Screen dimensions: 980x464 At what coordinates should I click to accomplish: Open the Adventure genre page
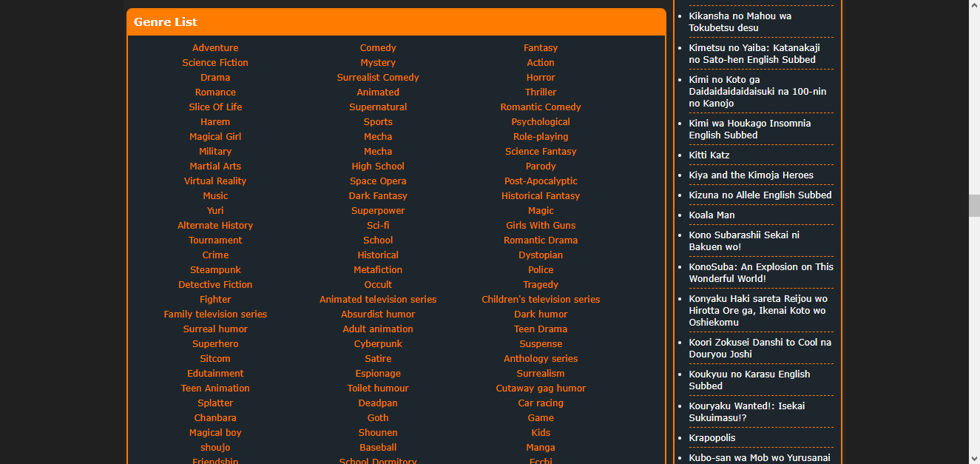coord(215,47)
